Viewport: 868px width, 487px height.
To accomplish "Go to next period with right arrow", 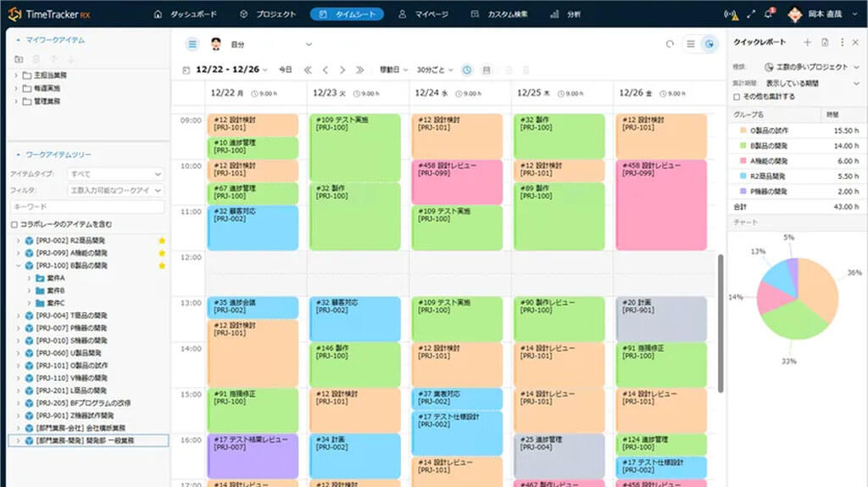I will [x=342, y=70].
